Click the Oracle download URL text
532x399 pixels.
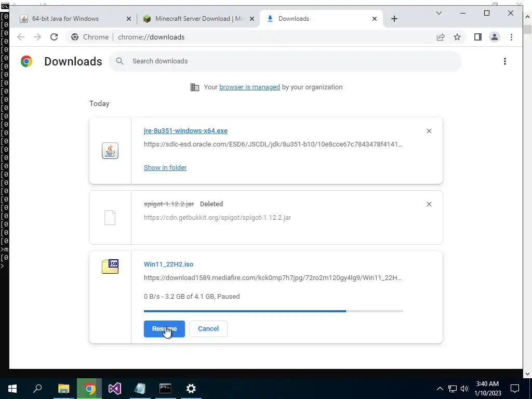pos(273,144)
